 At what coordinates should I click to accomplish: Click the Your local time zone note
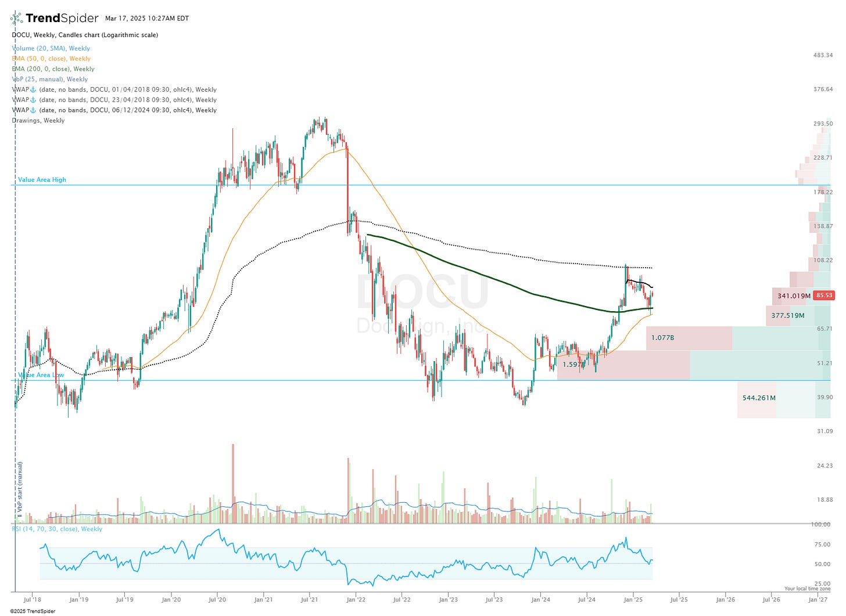tap(807, 589)
